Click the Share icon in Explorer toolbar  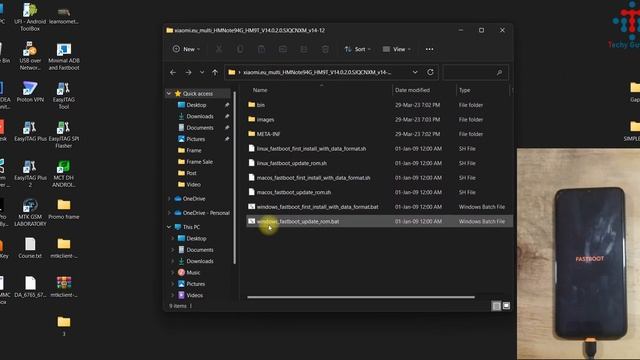[x=304, y=49]
